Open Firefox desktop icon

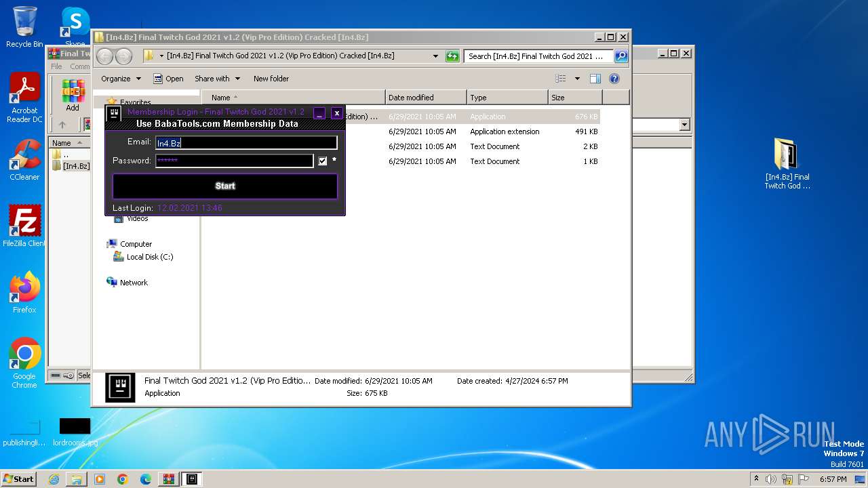coord(24,293)
